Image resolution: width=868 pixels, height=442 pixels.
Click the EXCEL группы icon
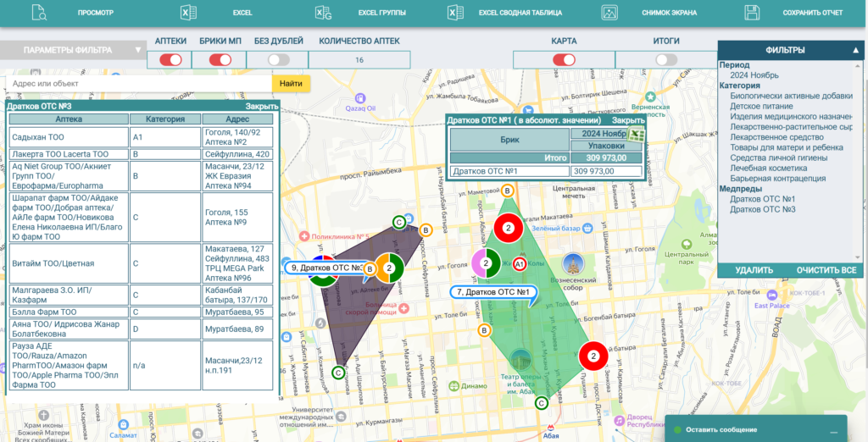point(323,13)
